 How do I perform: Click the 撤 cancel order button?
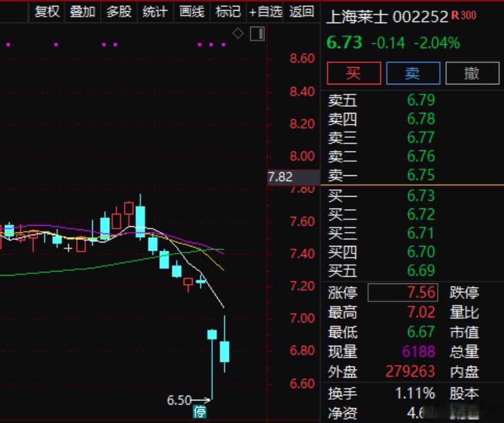point(472,73)
